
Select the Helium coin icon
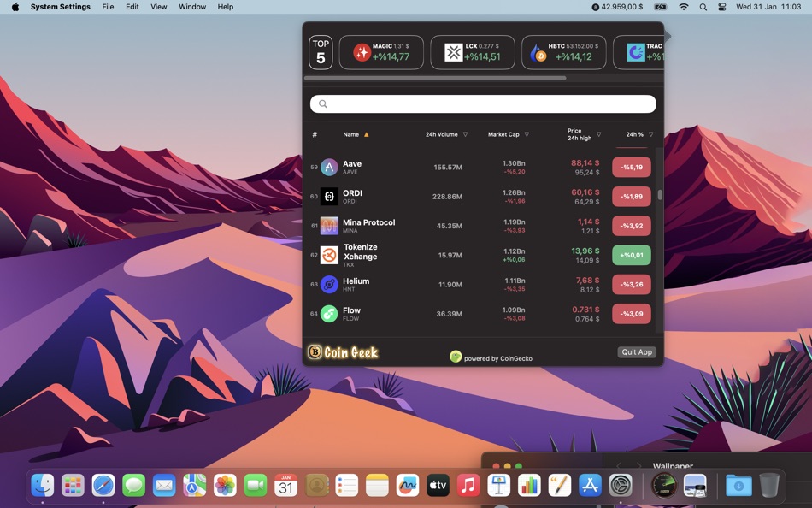pos(329,284)
